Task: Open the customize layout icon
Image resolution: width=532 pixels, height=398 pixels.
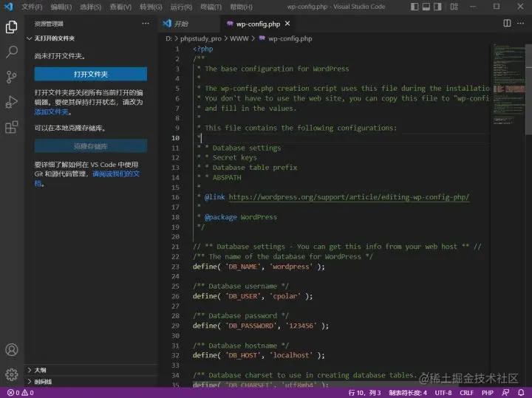Action: 454,7
